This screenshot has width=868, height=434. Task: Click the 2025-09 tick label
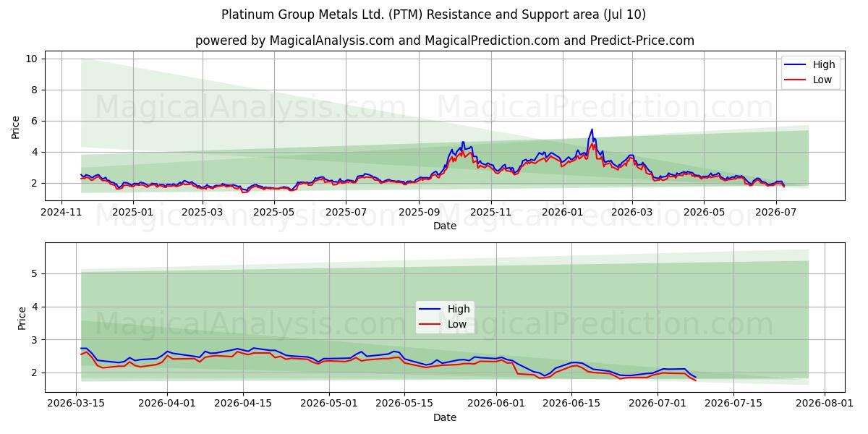click(x=420, y=212)
